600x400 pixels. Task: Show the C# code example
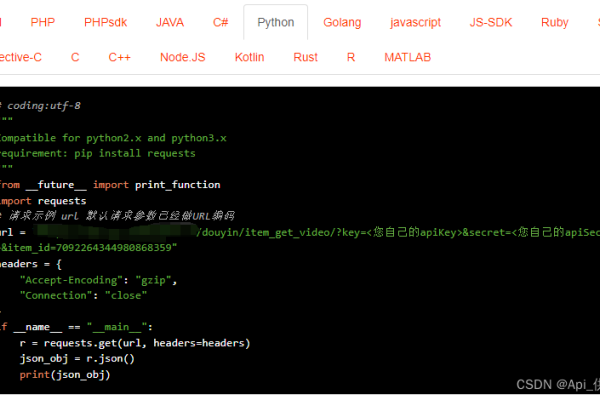(221, 22)
